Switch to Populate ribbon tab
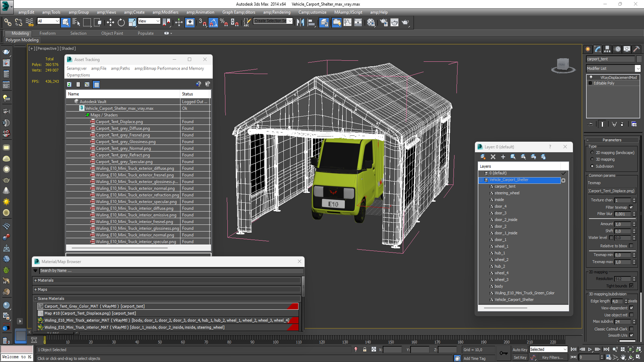 [146, 33]
